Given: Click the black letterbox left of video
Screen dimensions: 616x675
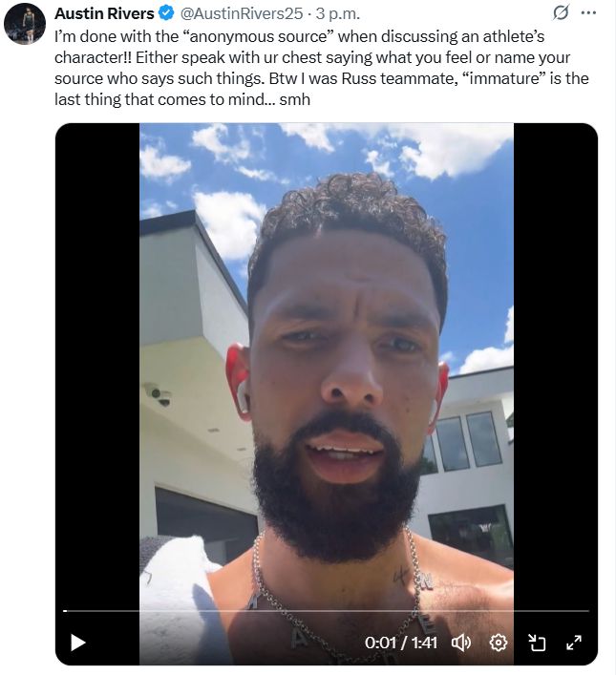Looking at the screenshot, I should (97, 366).
